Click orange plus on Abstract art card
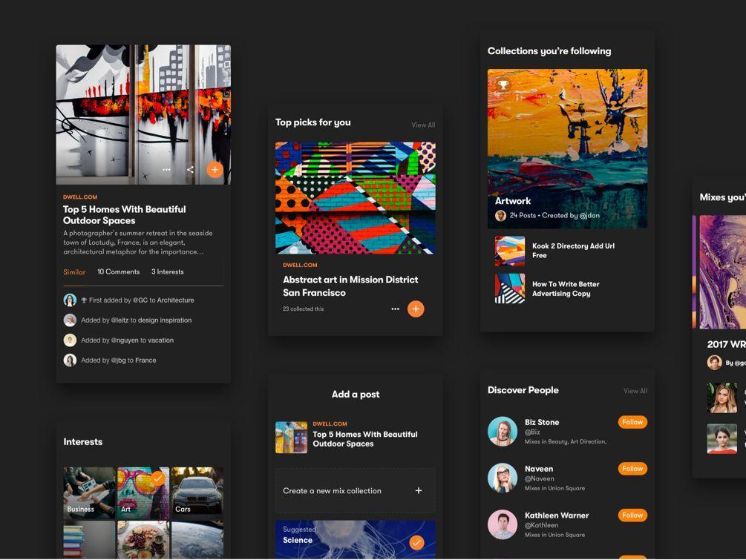This screenshot has width=746, height=560. 416,309
